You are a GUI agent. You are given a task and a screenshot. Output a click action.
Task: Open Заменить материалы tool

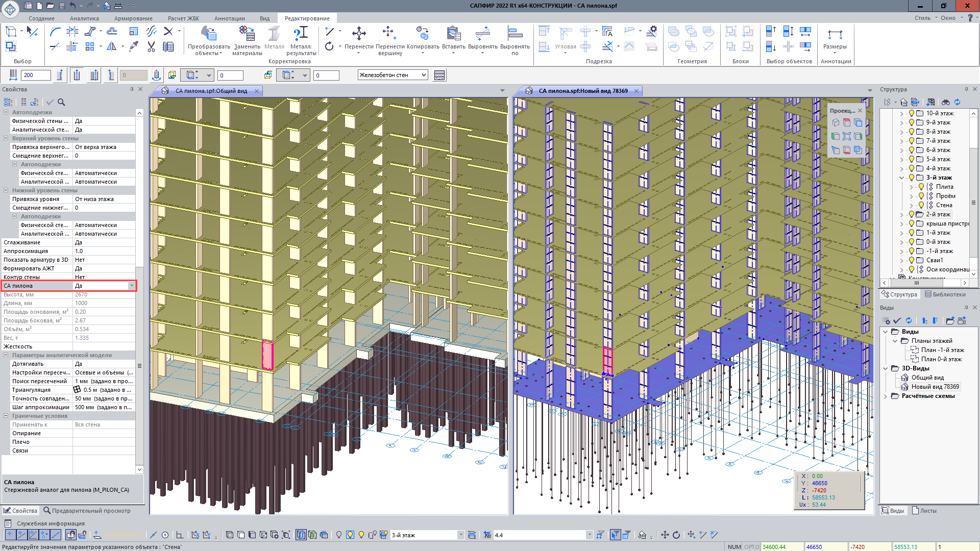click(x=247, y=34)
